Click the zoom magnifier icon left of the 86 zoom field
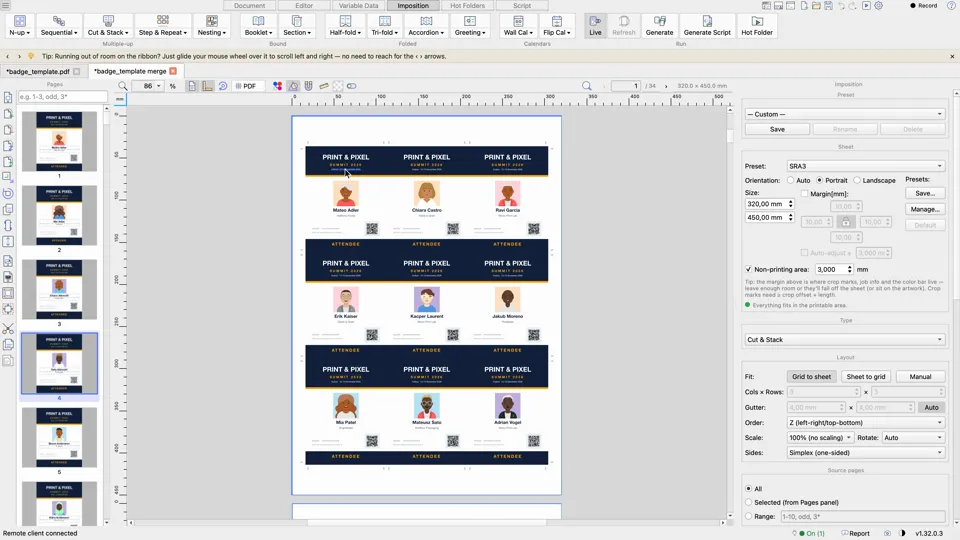This screenshot has width=960, height=540. [122, 86]
